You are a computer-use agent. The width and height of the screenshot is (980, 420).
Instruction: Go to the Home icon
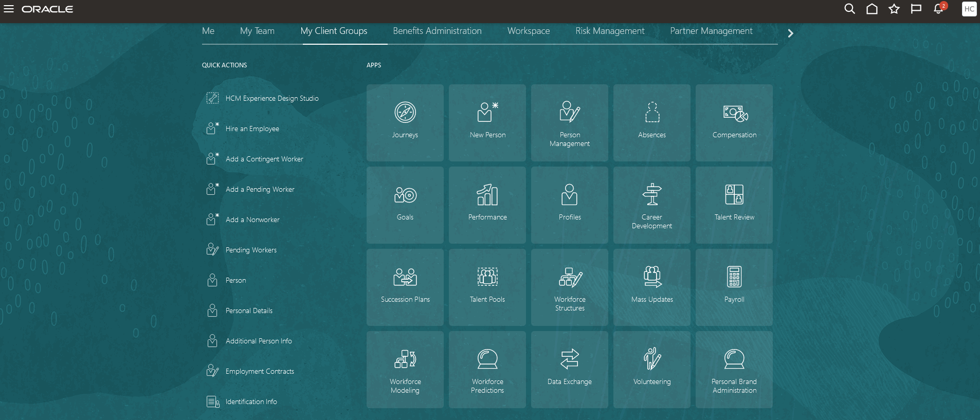coord(872,9)
